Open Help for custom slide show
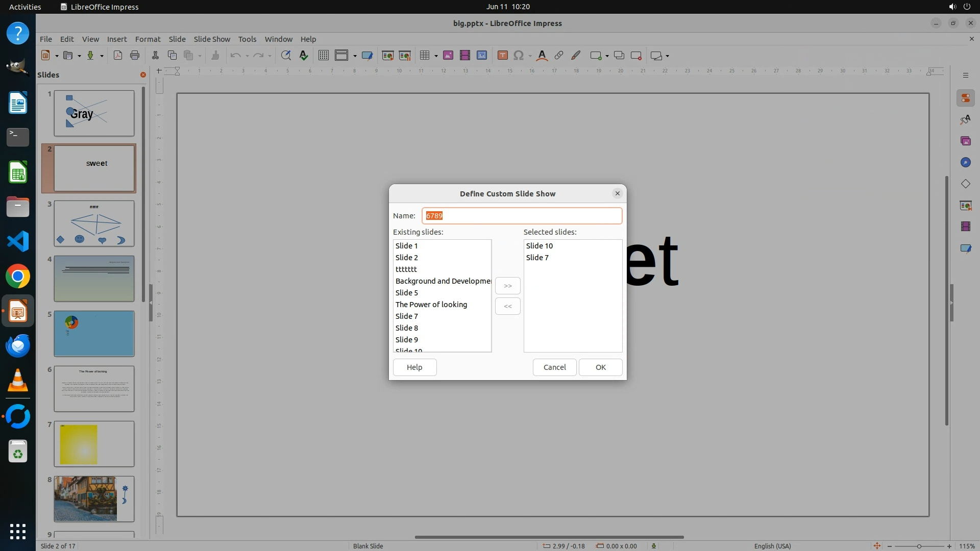980x551 pixels. 414,367
